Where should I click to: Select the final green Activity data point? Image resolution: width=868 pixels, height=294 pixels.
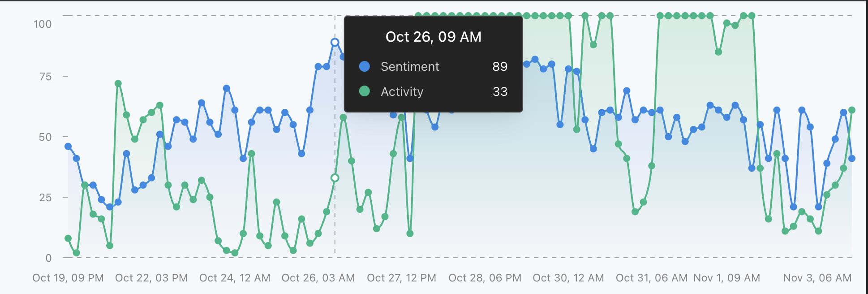tap(852, 110)
